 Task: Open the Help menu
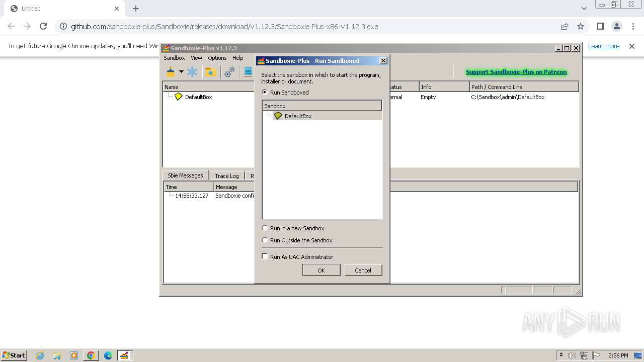click(238, 58)
